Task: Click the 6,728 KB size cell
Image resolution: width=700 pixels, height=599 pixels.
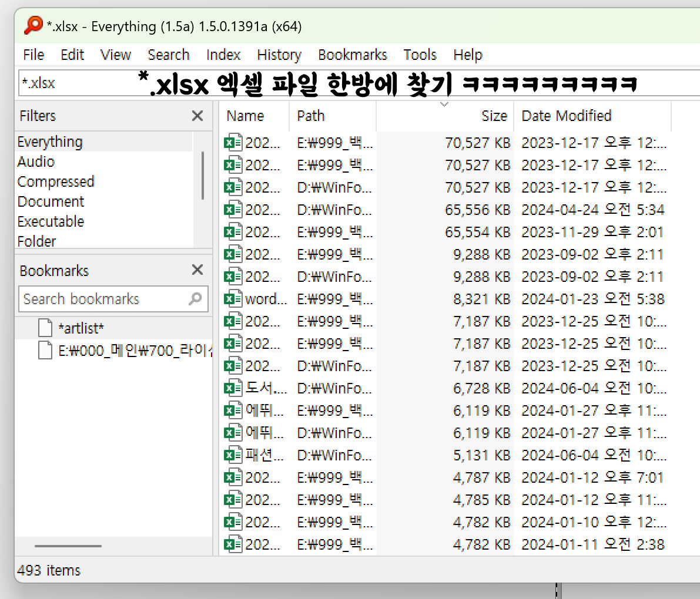Action: click(x=481, y=388)
